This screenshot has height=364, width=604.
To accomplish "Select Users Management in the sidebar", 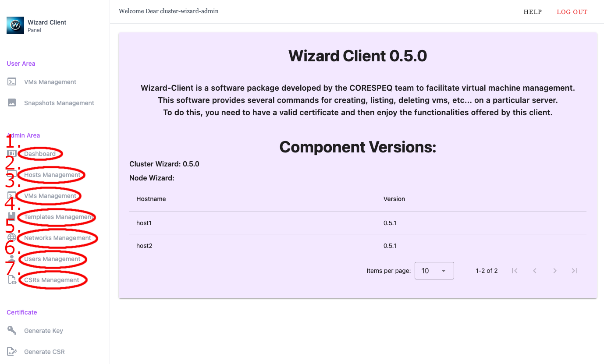I will (x=52, y=259).
